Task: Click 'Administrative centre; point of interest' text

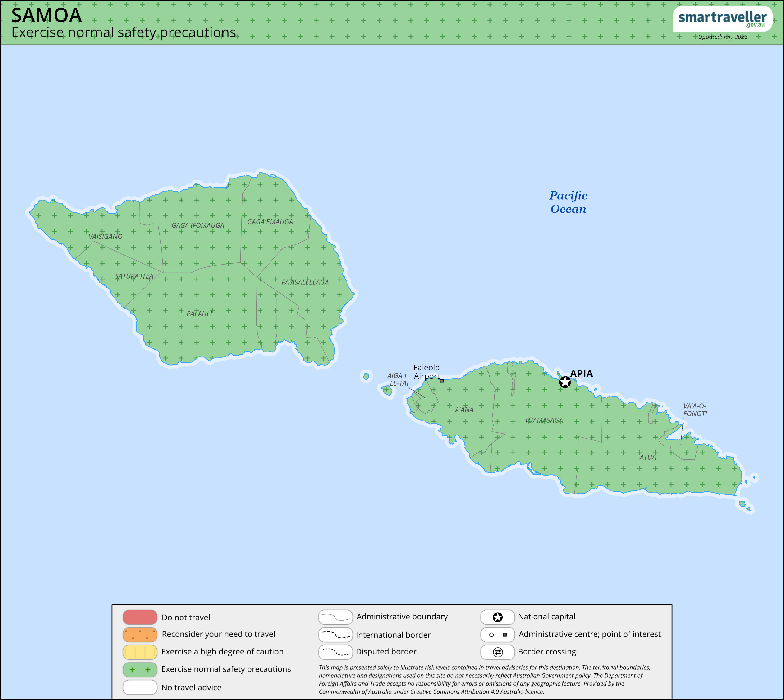Action: click(589, 634)
